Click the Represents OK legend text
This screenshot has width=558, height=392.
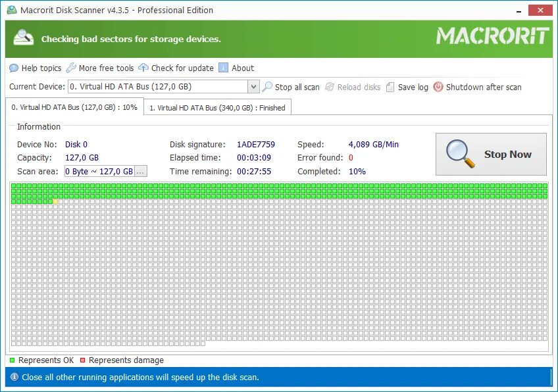pos(46,360)
